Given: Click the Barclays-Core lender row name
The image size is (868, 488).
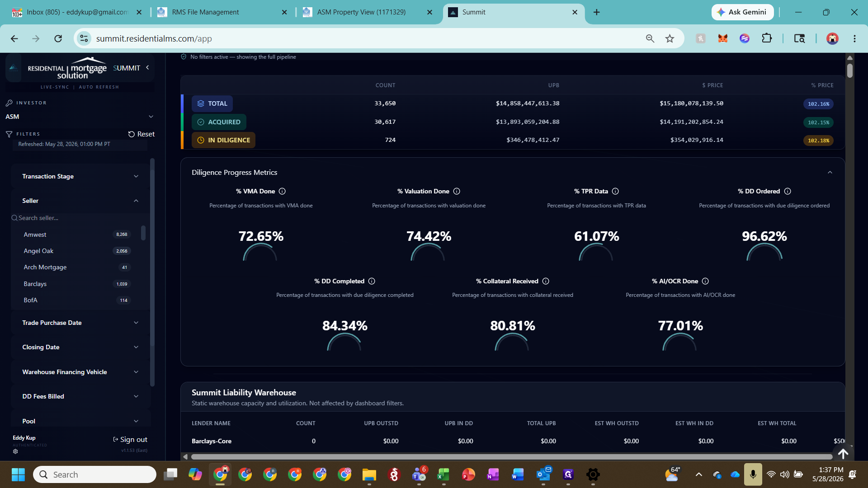Looking at the screenshot, I should click(x=211, y=441).
